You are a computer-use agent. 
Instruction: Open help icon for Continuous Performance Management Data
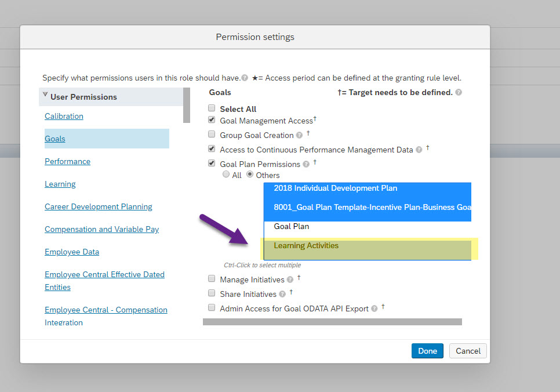419,150
